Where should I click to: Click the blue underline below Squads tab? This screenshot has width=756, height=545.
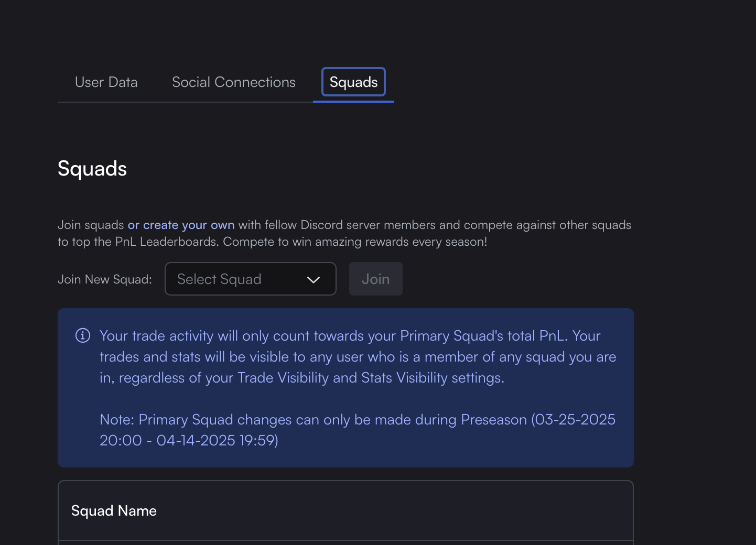pyautogui.click(x=353, y=101)
